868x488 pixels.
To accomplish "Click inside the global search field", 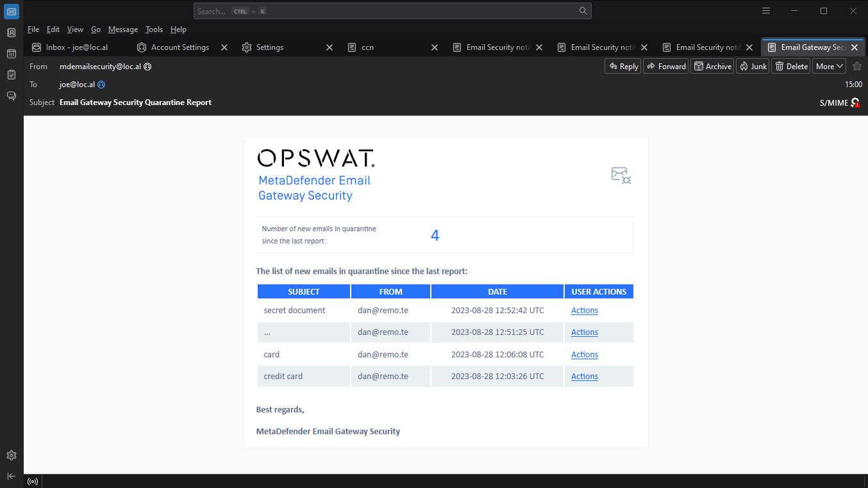I will click(392, 11).
